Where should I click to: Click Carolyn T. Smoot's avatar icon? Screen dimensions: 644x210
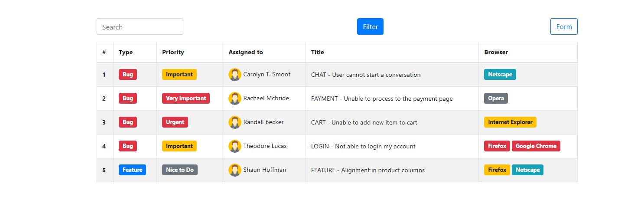pos(235,75)
